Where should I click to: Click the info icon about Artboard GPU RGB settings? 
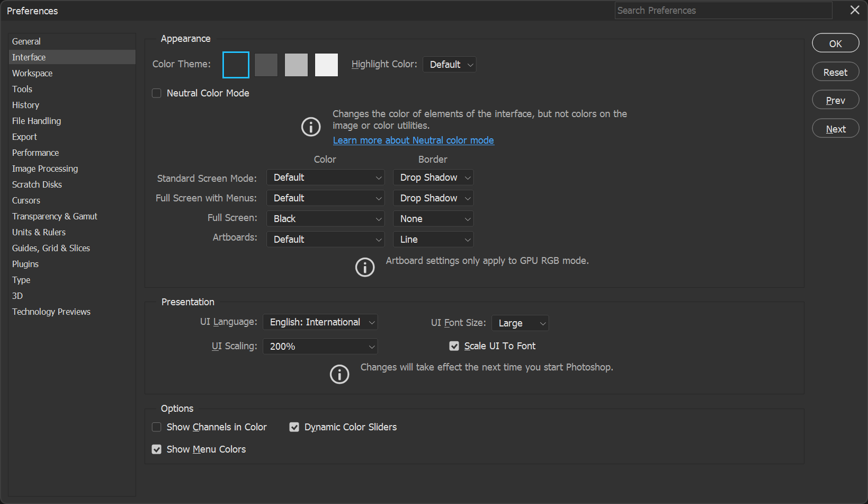(365, 267)
